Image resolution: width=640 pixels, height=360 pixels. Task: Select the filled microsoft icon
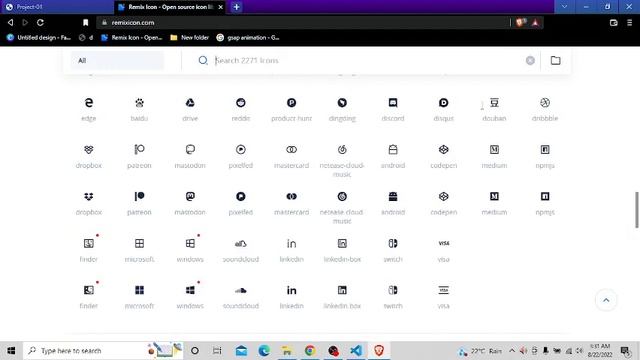[139, 290]
